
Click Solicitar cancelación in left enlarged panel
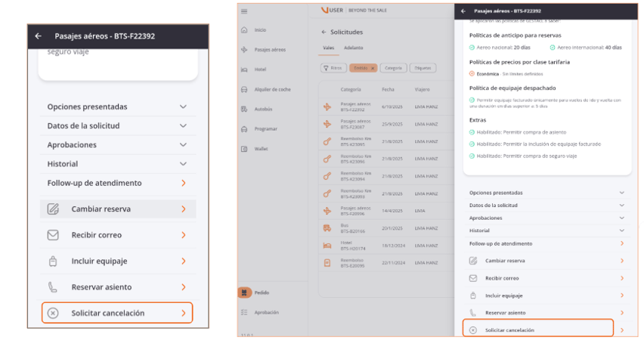coord(117,313)
